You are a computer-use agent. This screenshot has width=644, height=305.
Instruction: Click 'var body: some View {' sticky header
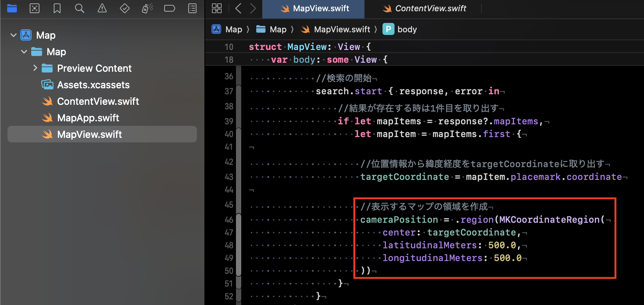pos(329,60)
